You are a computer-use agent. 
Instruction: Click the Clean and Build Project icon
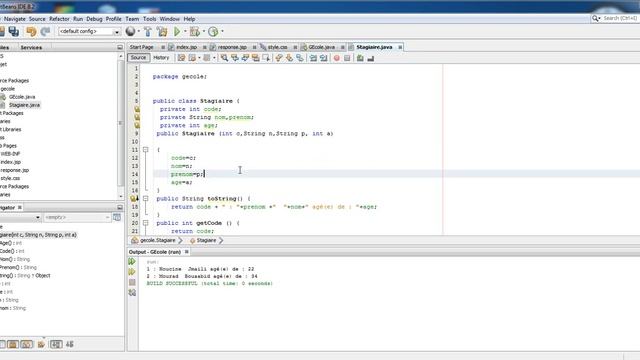(162, 31)
